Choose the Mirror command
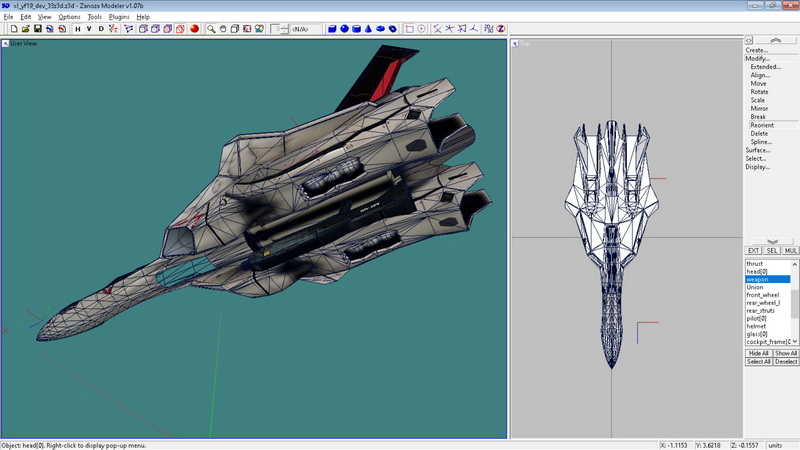Screen dimensions: 800x450 [x=759, y=109]
